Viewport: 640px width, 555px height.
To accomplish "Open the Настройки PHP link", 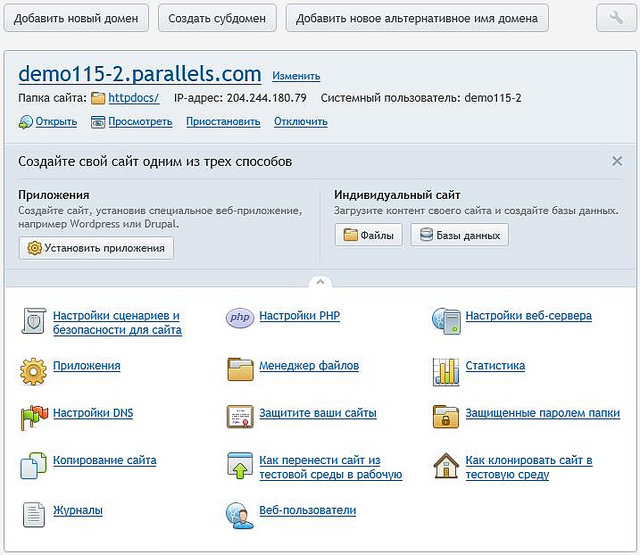I will click(x=300, y=316).
